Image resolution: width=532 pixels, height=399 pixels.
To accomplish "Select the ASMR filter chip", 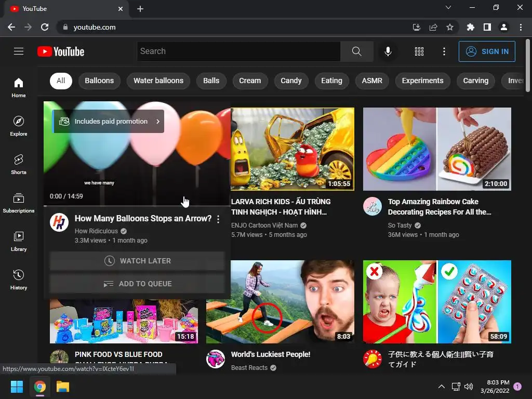I will [372, 81].
